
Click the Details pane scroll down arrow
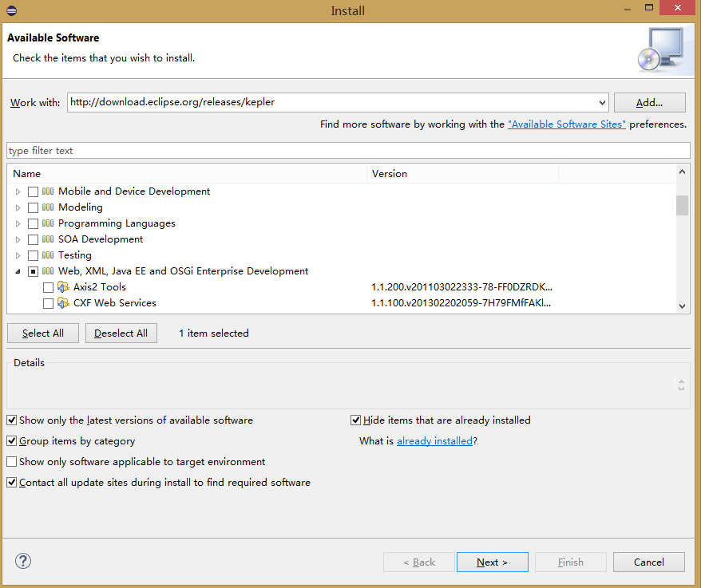coord(681,389)
